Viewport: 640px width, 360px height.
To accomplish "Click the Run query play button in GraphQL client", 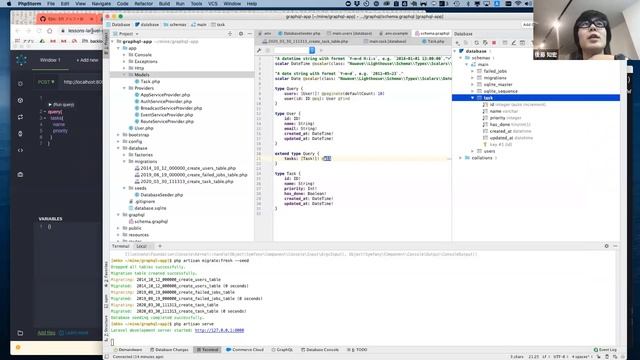I will point(61,104).
